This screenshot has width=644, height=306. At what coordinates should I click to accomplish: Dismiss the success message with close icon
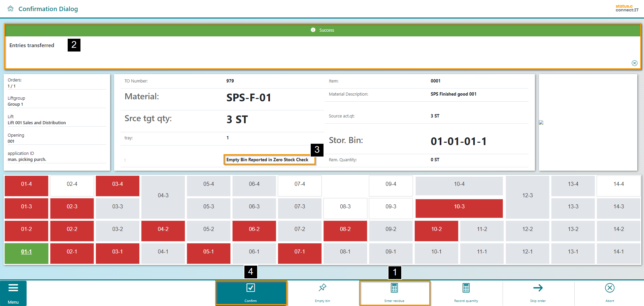tap(634, 63)
